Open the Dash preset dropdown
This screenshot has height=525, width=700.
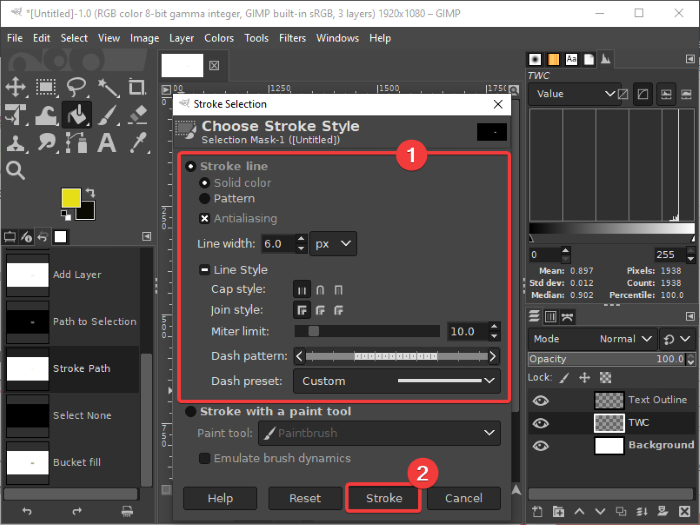point(396,381)
